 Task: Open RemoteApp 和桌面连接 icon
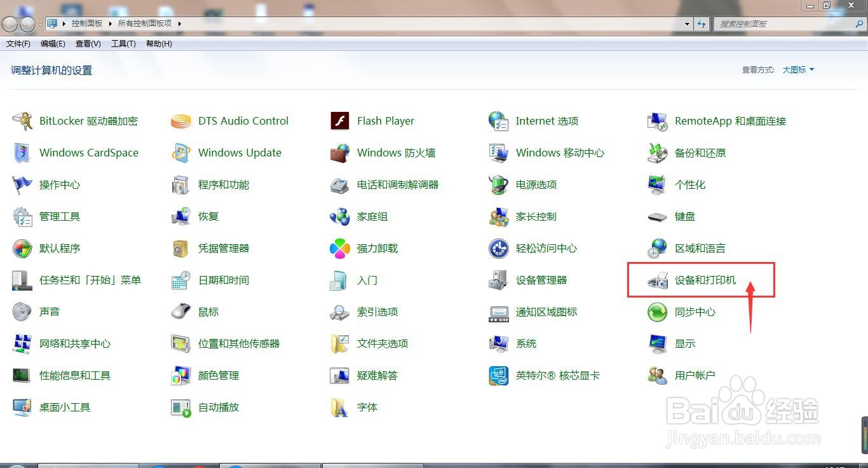pyautogui.click(x=658, y=121)
